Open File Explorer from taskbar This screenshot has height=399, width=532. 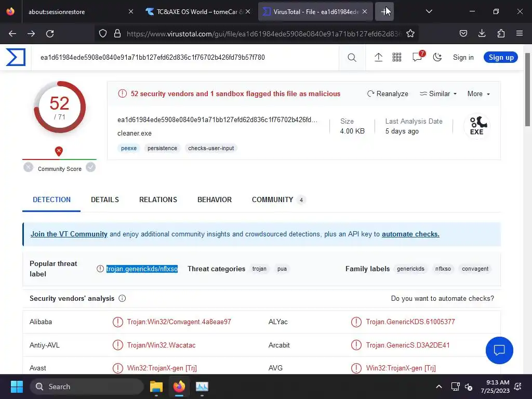[x=156, y=387]
